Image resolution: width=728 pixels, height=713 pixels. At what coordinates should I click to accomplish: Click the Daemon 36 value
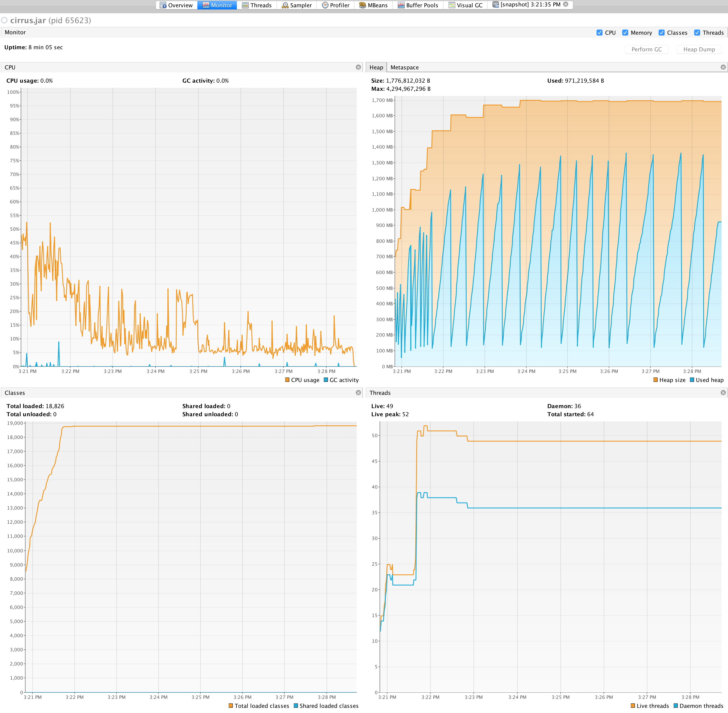(577, 406)
